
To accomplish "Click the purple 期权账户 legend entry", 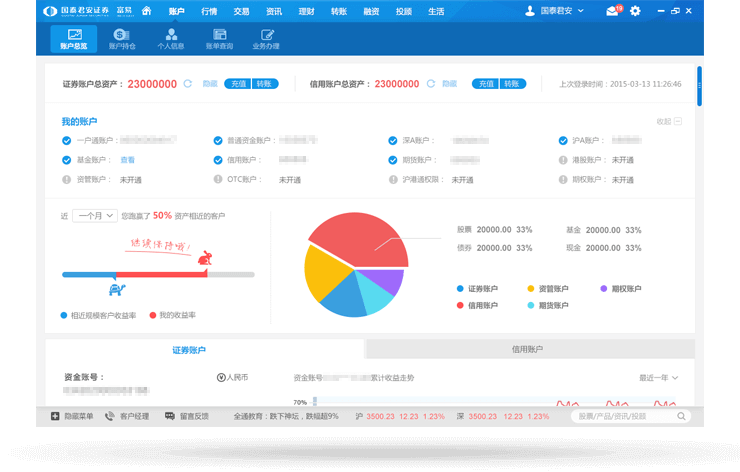I will coord(621,288).
